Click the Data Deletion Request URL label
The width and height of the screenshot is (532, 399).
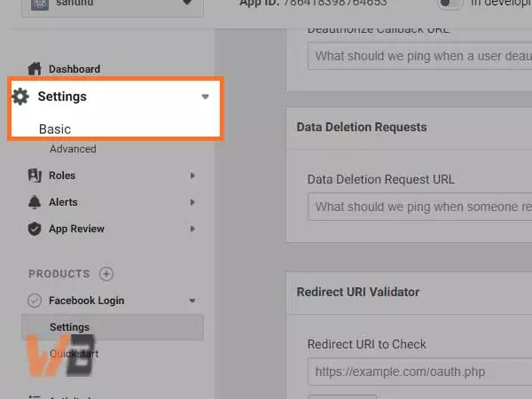(x=380, y=179)
